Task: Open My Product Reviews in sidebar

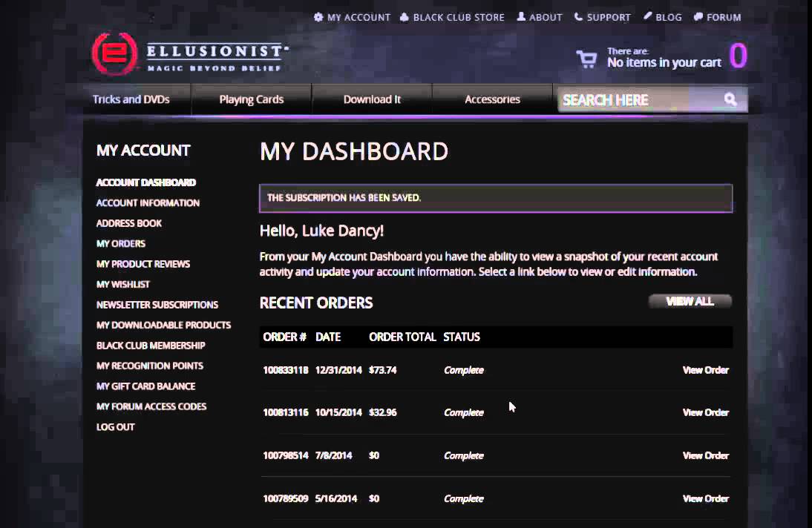Action: pyautogui.click(x=143, y=264)
